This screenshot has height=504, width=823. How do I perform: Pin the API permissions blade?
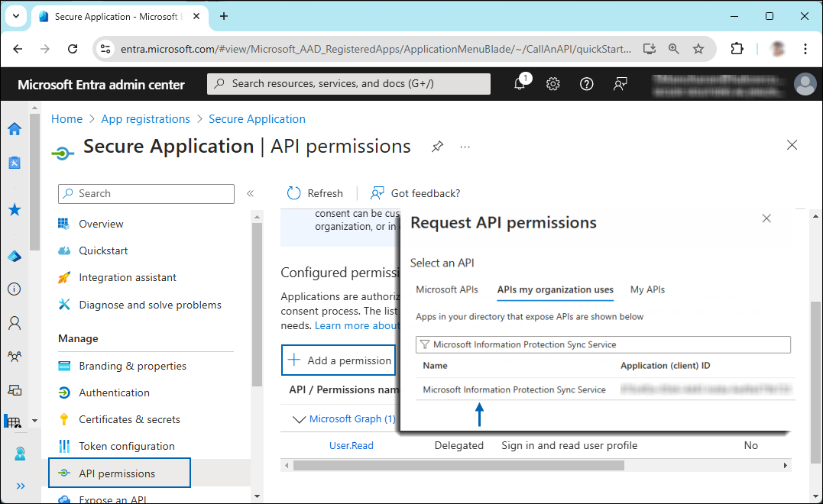click(437, 147)
